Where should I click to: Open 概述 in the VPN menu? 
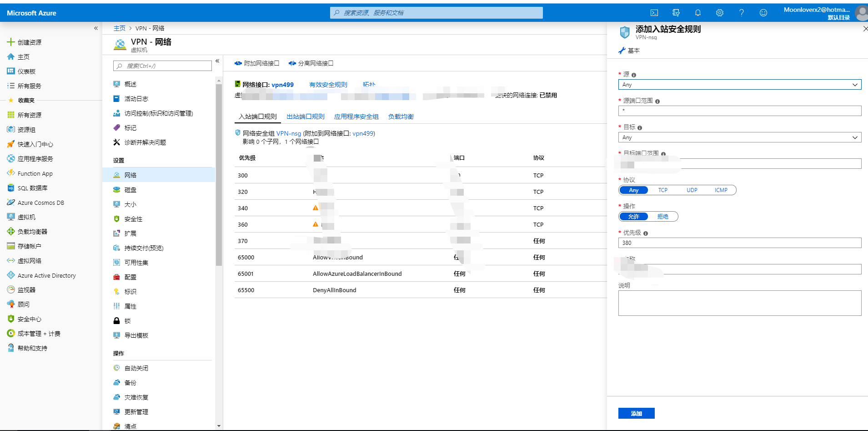point(130,84)
